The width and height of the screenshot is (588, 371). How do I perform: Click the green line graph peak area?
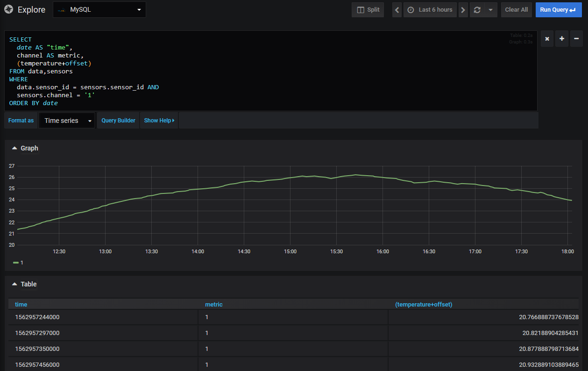[355, 175]
